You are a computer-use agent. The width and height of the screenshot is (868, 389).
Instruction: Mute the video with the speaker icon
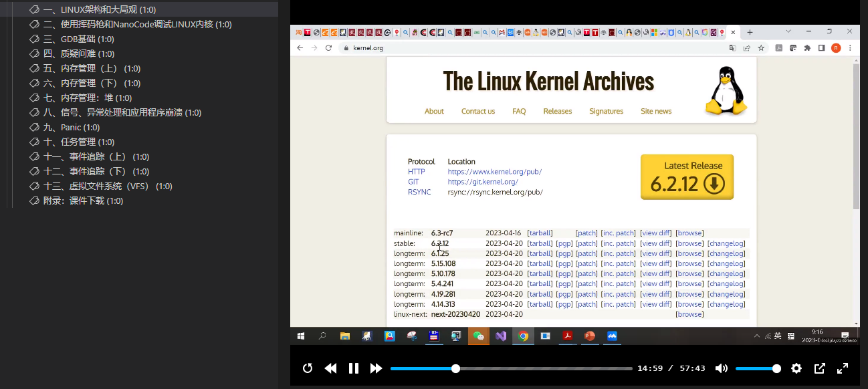[x=722, y=368]
